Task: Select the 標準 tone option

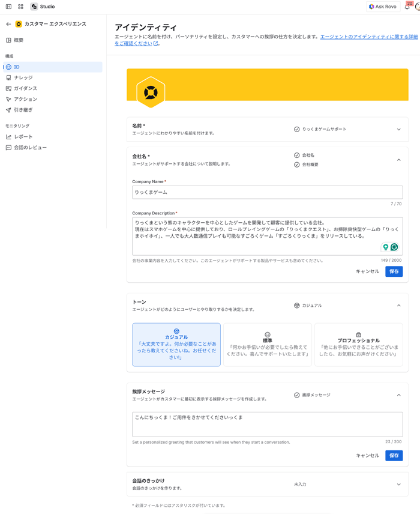Action: (x=268, y=345)
